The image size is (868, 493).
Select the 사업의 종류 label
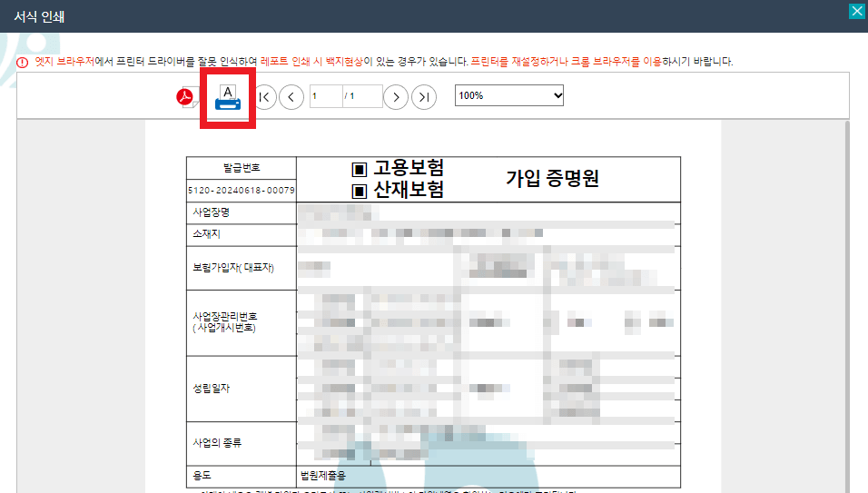(217, 443)
